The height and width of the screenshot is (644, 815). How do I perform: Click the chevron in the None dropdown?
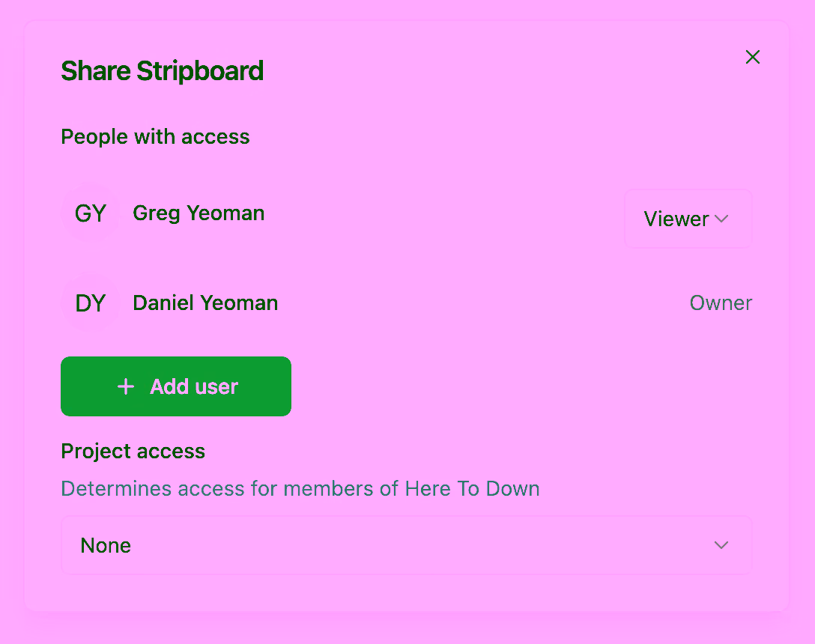(721, 545)
